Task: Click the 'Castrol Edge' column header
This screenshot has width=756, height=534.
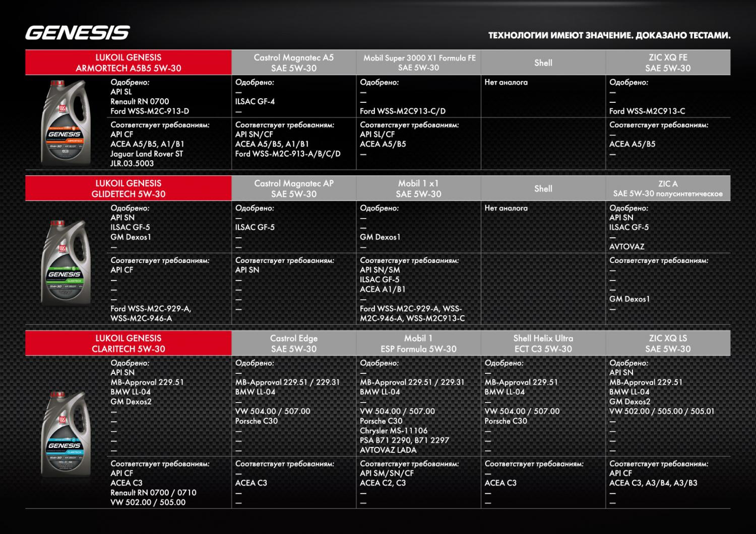Action: (294, 344)
